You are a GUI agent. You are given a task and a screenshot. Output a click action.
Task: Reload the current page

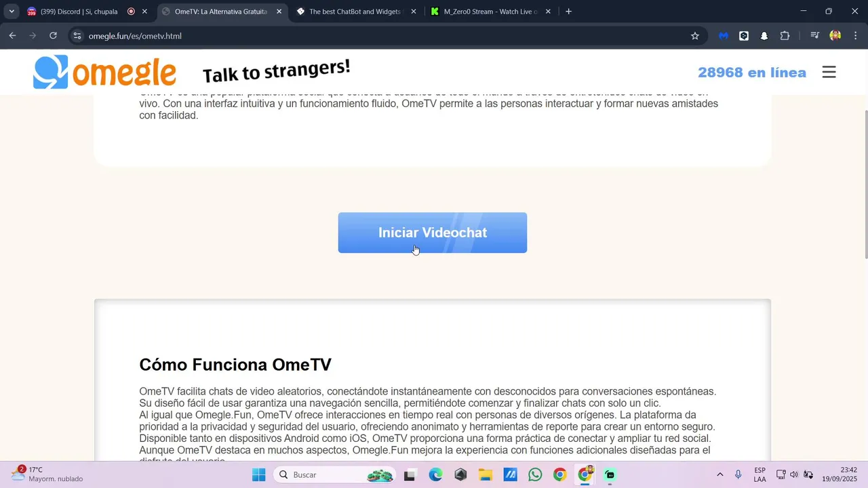click(53, 36)
